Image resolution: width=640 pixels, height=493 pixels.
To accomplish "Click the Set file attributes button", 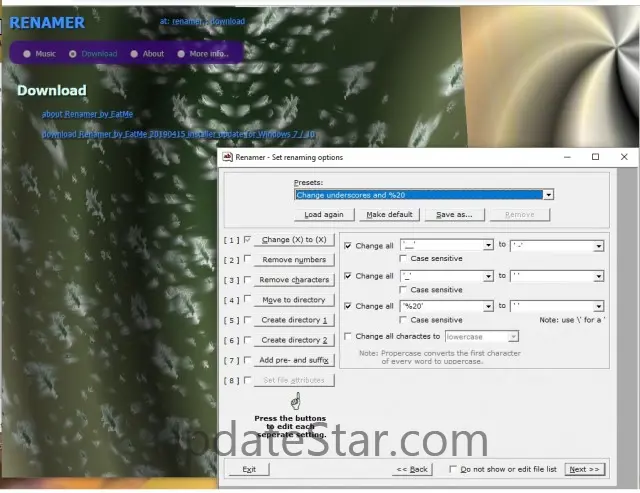I will [x=294, y=380].
